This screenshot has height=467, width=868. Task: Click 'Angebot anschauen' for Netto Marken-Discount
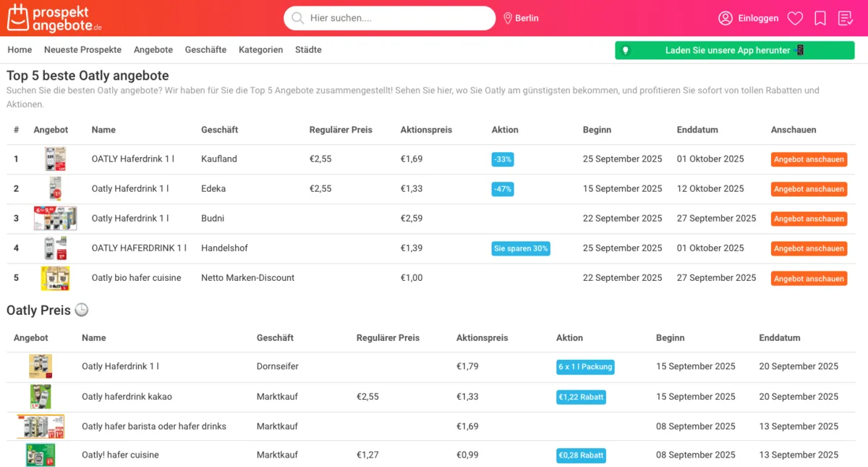pos(809,279)
